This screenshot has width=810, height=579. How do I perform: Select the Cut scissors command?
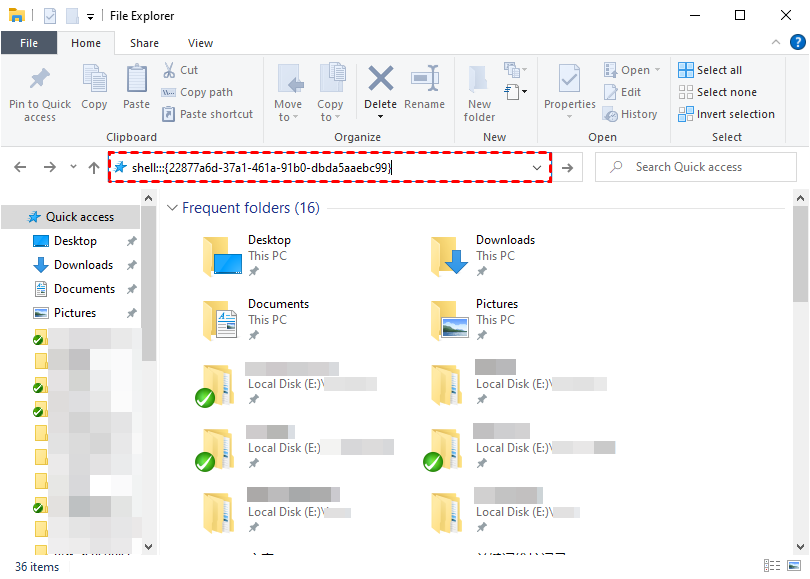pos(180,70)
